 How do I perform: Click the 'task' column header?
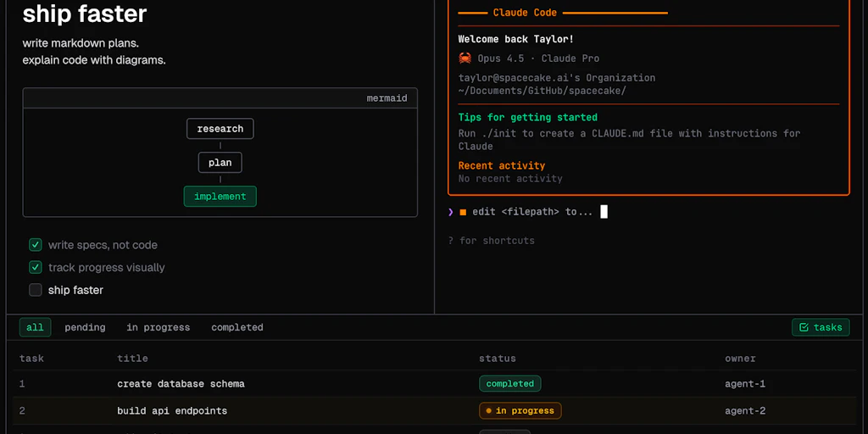tap(31, 359)
